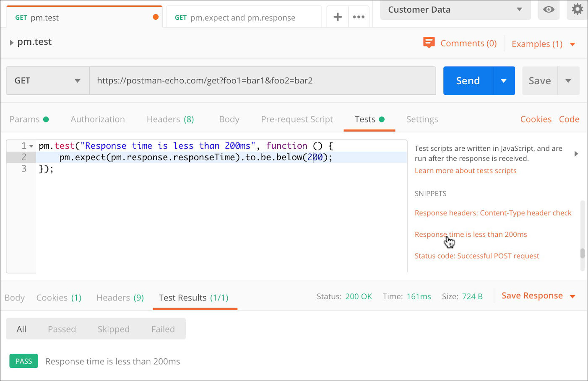
Task: Click the 161ms response time value
Action: click(419, 296)
